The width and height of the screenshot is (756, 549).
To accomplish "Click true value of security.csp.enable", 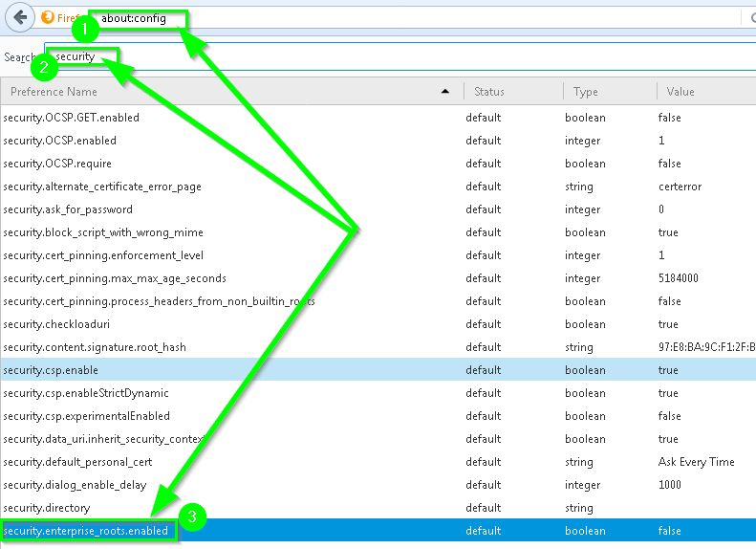I will (x=668, y=370).
